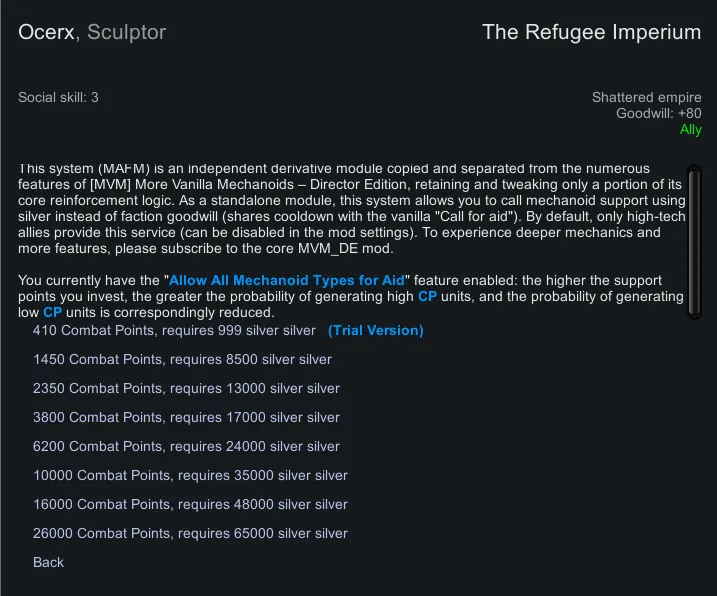Choose 1450 Combat Points for 8500 silver

tap(182, 359)
